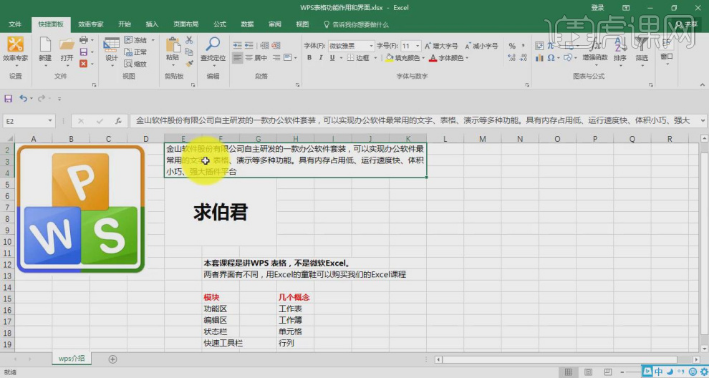
Task: Open the Name Box dropdown next to E2
Action: [50, 121]
